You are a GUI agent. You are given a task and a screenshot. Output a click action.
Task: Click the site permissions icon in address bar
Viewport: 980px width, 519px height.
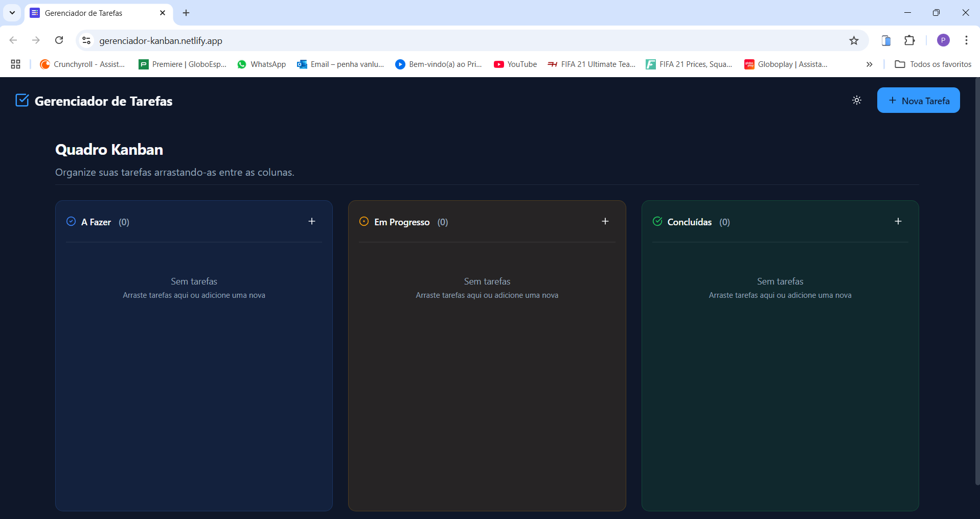[86, 40]
